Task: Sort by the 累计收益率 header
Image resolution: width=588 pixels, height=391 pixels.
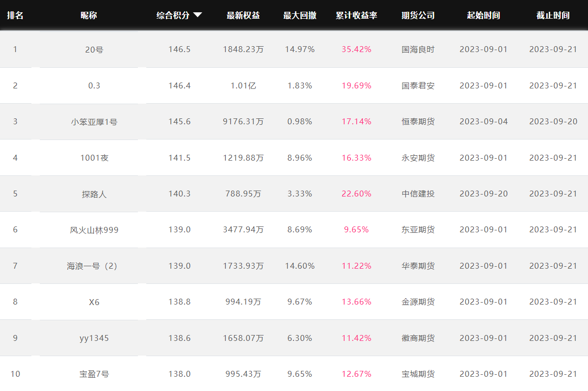Action: 356,15
